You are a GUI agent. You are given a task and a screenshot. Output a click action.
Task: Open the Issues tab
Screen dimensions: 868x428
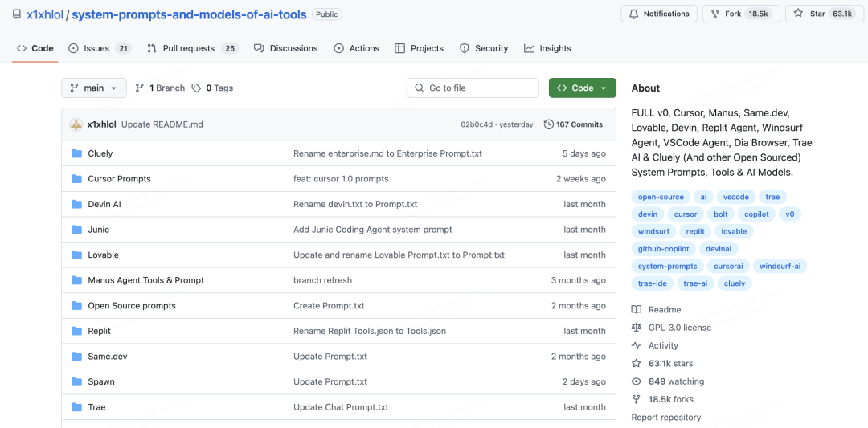100,48
